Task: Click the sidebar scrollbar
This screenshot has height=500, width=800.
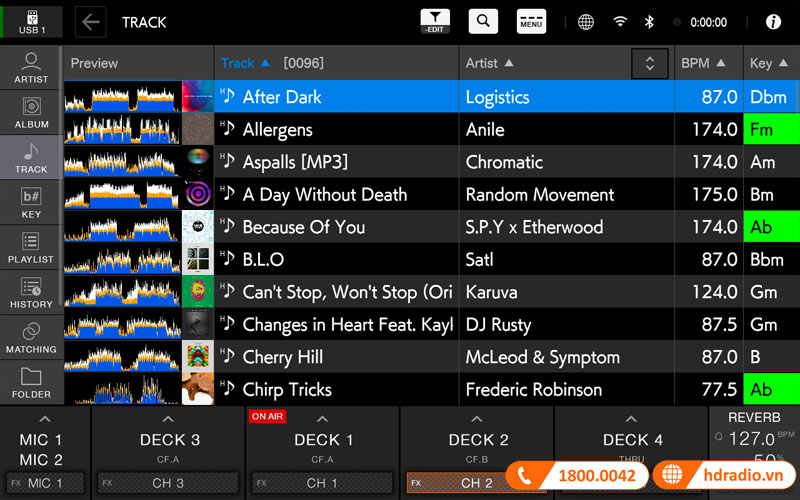Action: pos(61,176)
